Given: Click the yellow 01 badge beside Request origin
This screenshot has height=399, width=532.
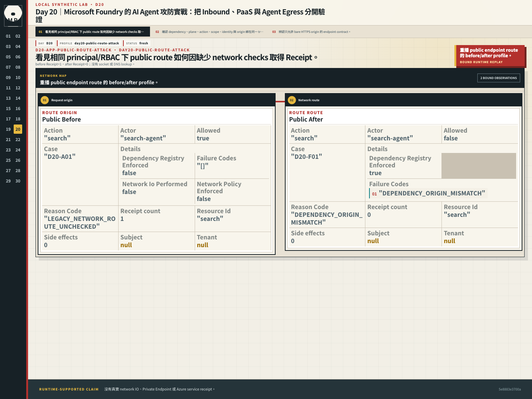Looking at the screenshot, I should coord(45,100).
